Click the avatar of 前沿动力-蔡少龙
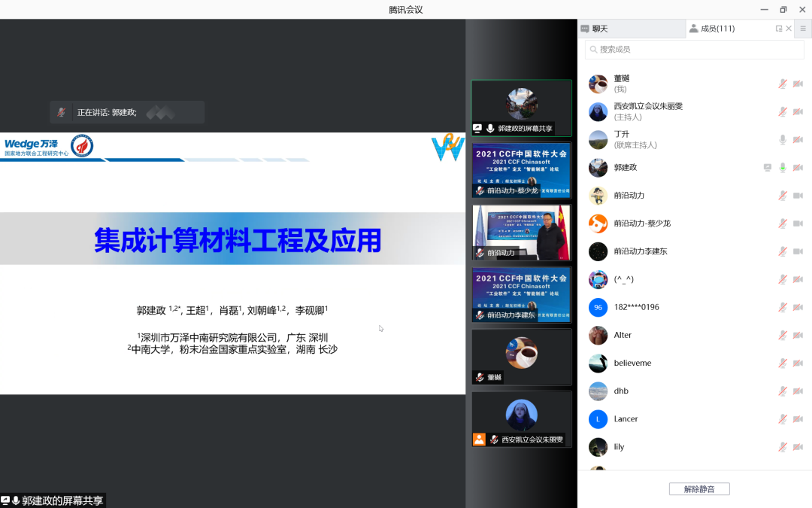812x508 pixels. (x=598, y=224)
